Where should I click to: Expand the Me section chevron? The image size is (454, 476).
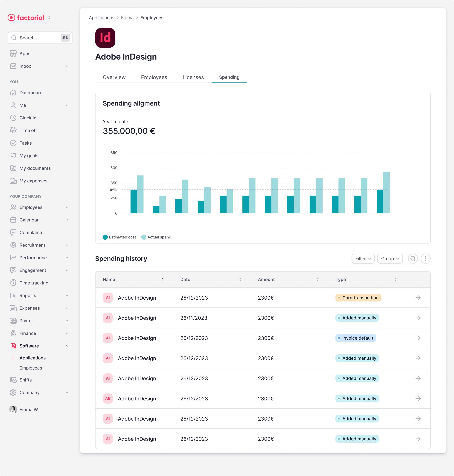click(x=67, y=105)
